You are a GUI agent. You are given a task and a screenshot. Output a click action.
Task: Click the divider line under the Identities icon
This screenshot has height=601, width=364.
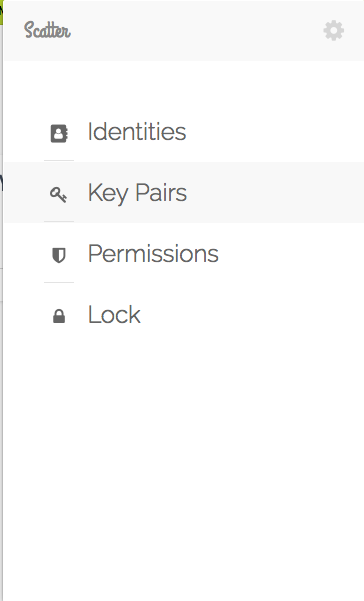click(x=59, y=161)
